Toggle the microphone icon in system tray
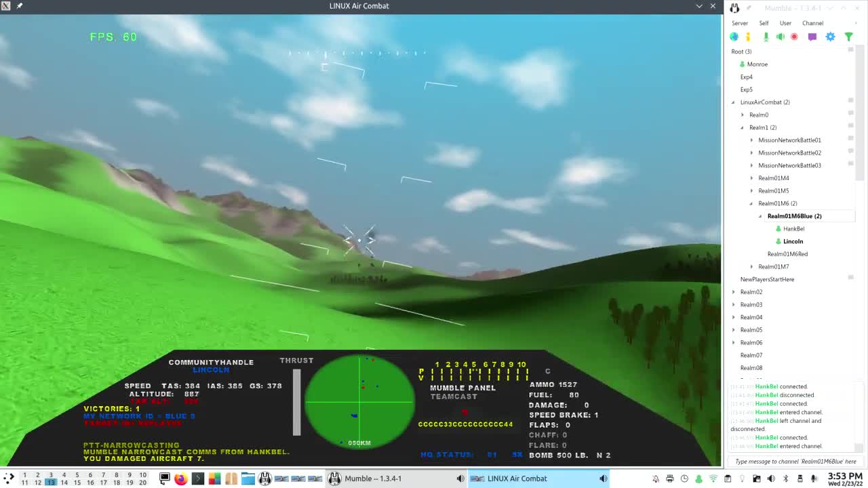 pyautogui.click(x=812, y=479)
